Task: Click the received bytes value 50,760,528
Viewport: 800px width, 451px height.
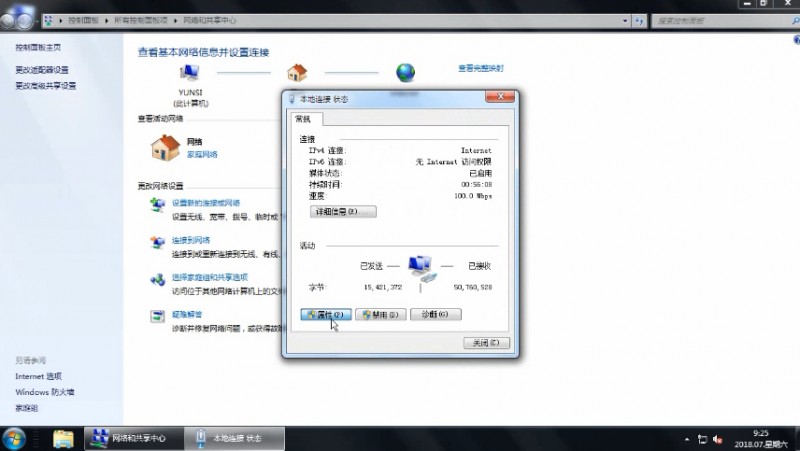Action: click(473, 287)
